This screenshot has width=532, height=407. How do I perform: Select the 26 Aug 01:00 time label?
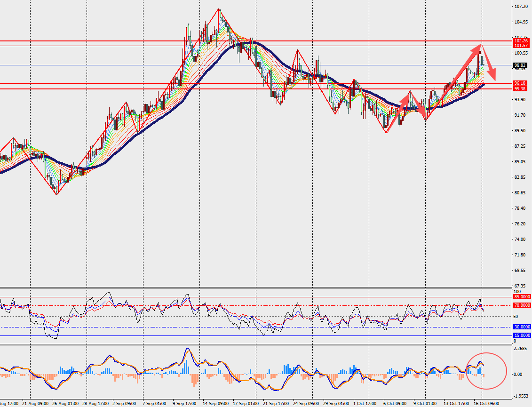(65, 404)
